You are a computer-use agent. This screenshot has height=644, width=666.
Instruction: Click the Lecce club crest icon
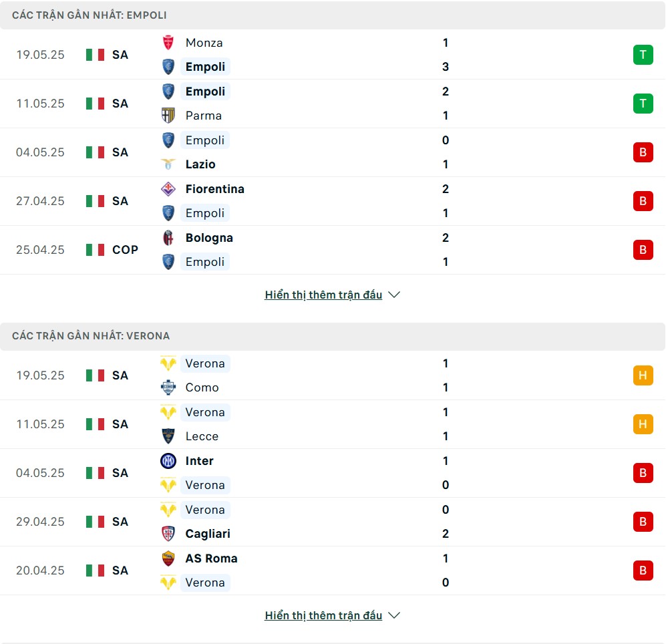pos(168,436)
